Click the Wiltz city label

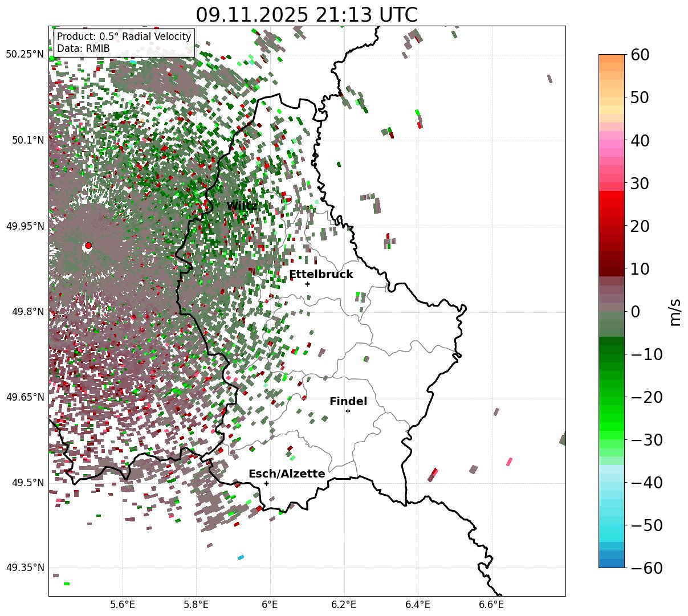tap(241, 206)
